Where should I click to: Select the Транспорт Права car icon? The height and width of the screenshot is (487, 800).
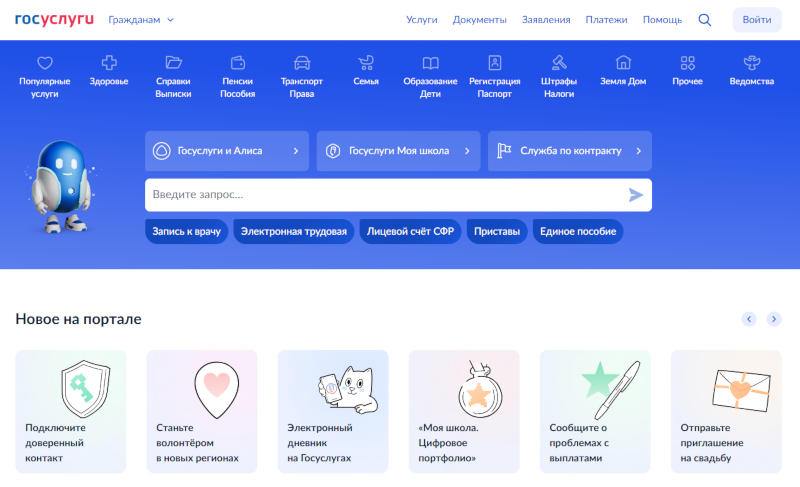tap(302, 63)
